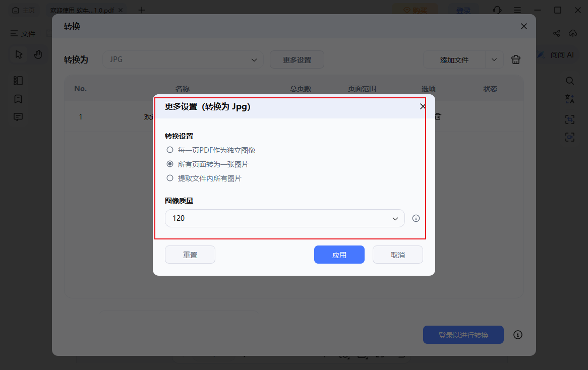The height and width of the screenshot is (370, 588).
Task: Open the customer support headset icon
Action: [x=497, y=10]
